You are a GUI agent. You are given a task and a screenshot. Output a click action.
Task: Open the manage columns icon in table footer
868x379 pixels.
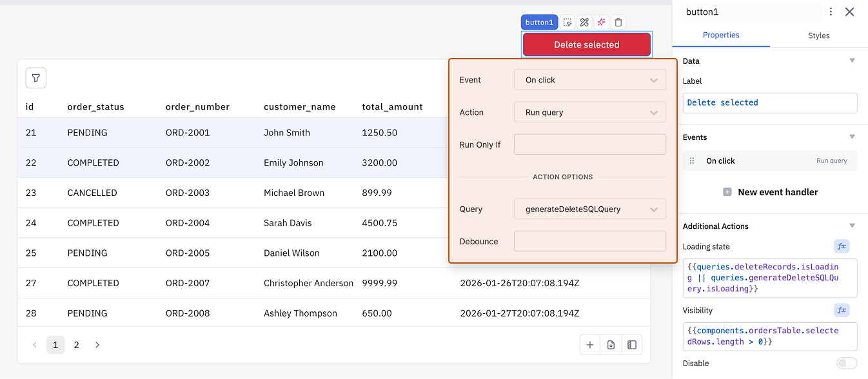point(632,345)
